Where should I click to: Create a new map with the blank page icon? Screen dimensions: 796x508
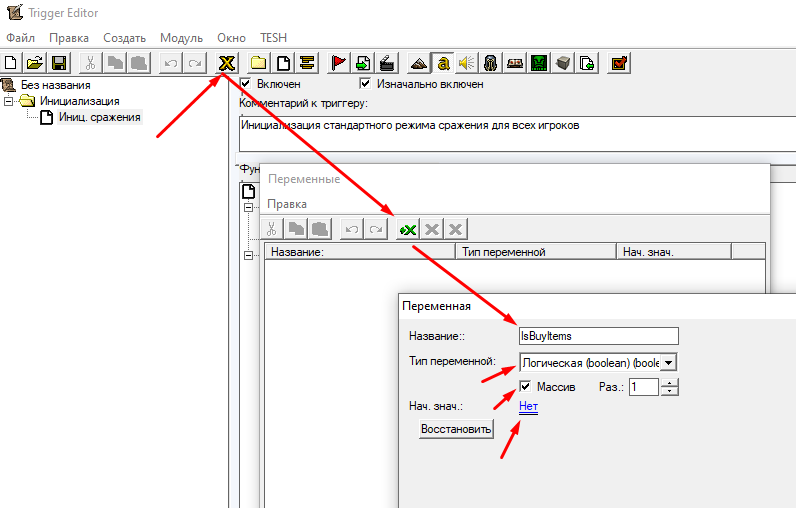[x=11, y=63]
